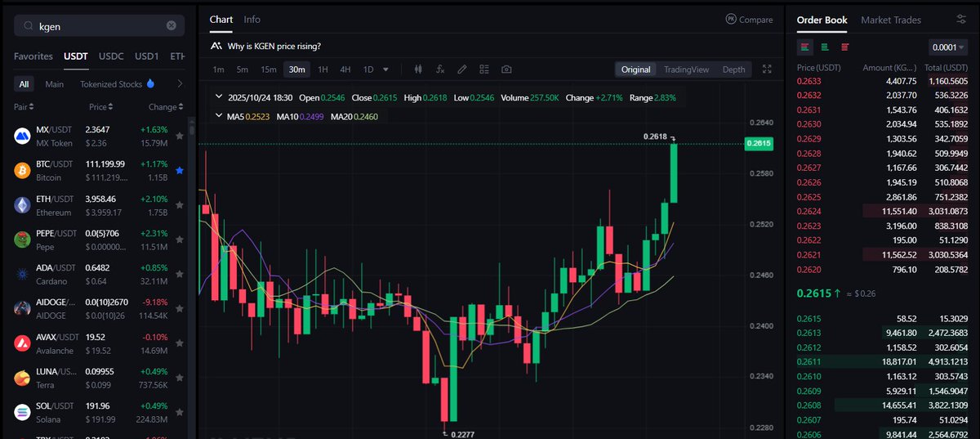
Task: Open the Bitcoin coin logo
Action: pyautogui.click(x=22, y=170)
